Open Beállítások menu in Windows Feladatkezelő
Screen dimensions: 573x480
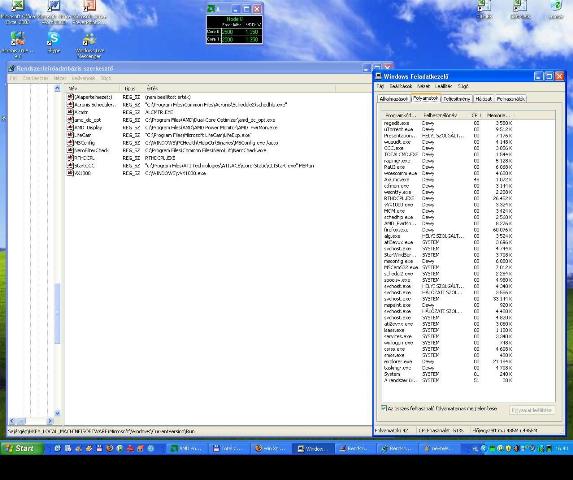point(401,86)
